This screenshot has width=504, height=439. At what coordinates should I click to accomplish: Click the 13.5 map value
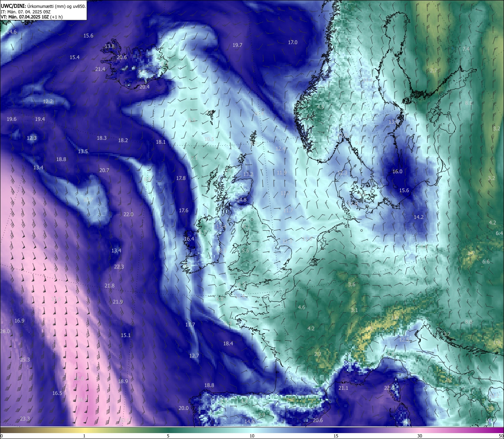(x=83, y=152)
